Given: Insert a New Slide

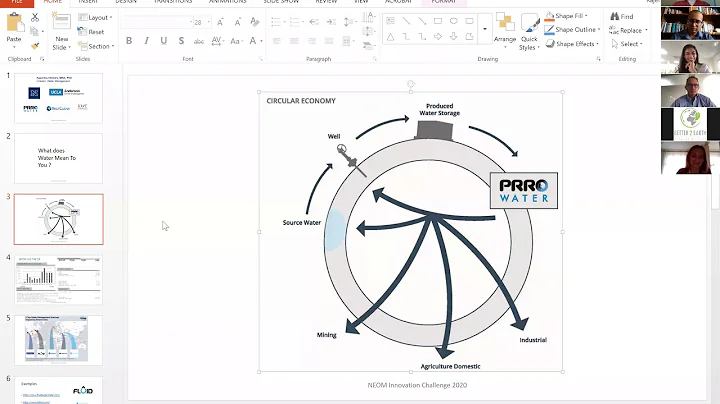Looking at the screenshot, I should (x=62, y=31).
